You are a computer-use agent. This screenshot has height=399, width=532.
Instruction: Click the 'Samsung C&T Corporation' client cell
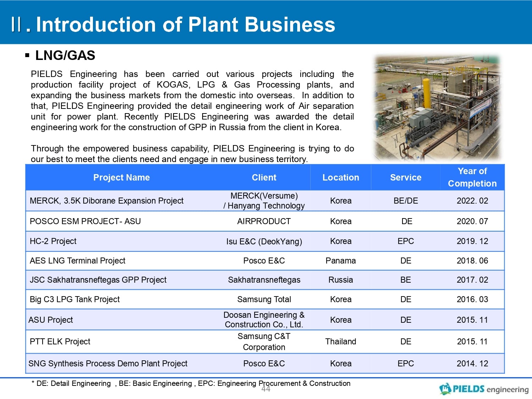[264, 342]
